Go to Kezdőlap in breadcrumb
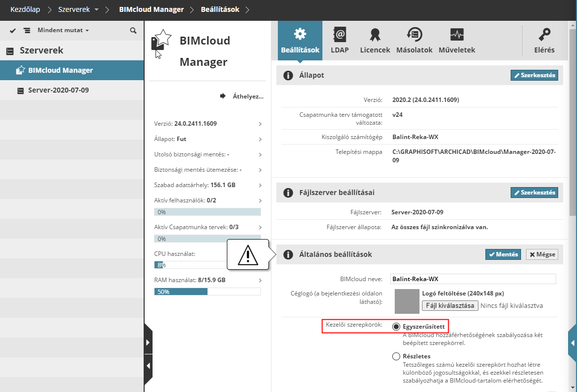Screen dimensions: 577x392 point(25,9)
